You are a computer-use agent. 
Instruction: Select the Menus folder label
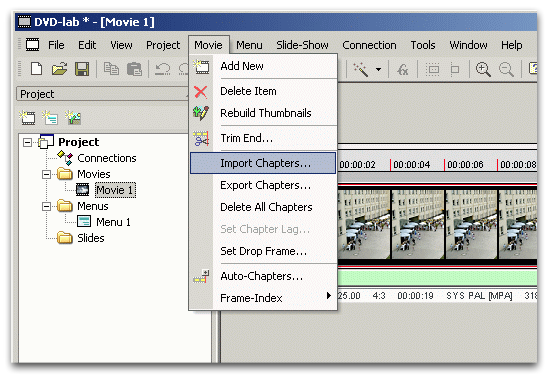coord(93,206)
